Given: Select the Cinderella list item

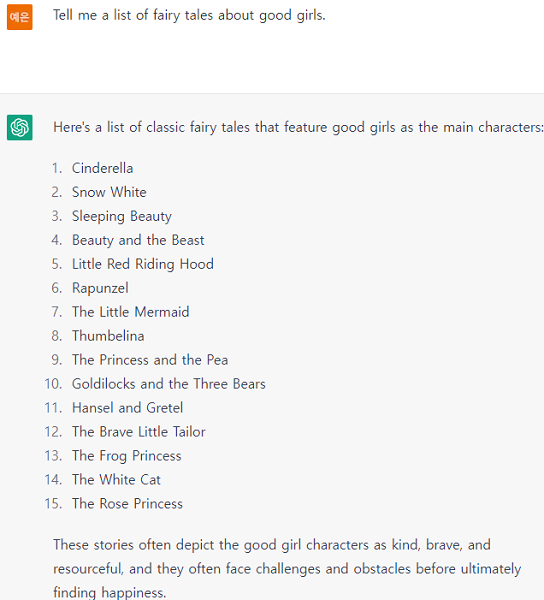Looking at the screenshot, I should coord(103,168).
